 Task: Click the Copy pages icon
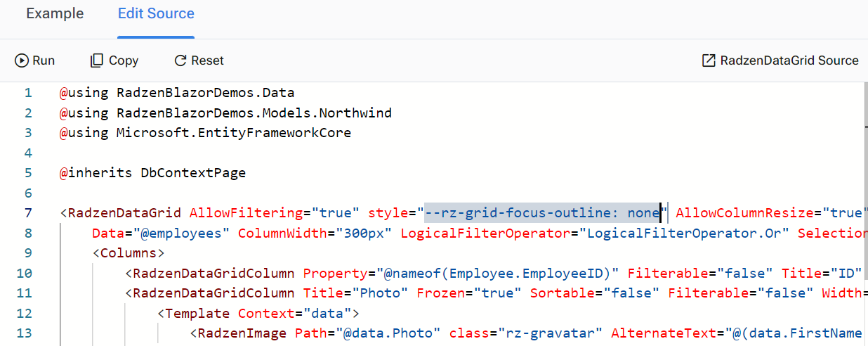[97, 60]
